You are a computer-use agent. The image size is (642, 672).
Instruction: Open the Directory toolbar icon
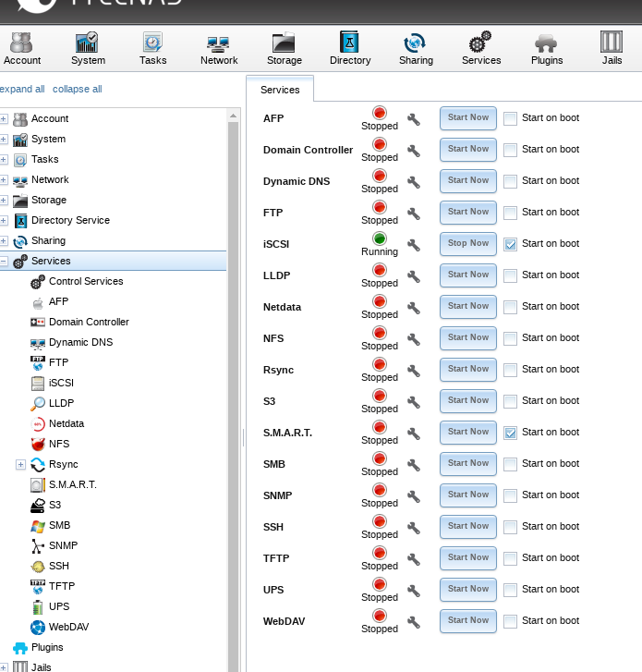(x=350, y=48)
